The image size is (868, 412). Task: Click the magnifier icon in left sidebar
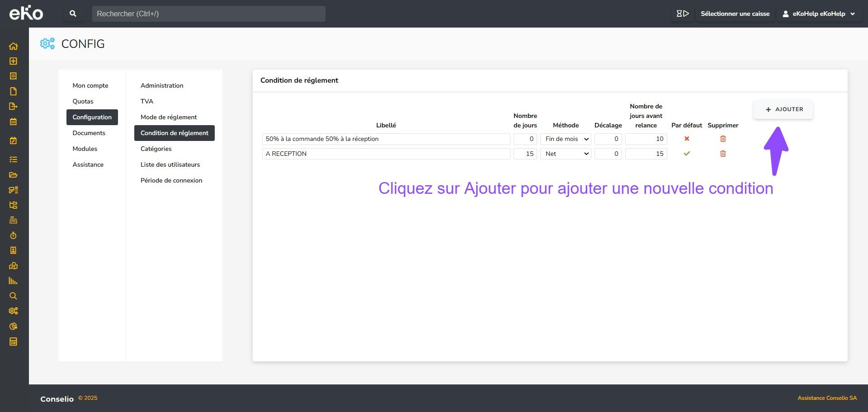(13, 296)
